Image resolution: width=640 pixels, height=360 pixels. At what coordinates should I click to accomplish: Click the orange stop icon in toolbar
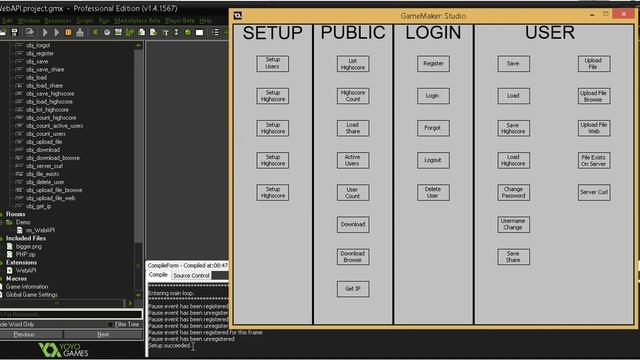point(68,32)
